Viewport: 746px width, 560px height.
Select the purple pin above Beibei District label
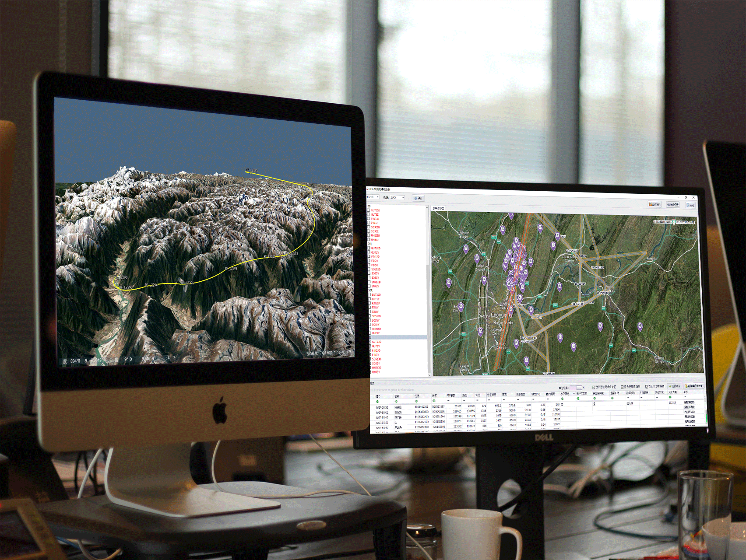tap(477, 259)
